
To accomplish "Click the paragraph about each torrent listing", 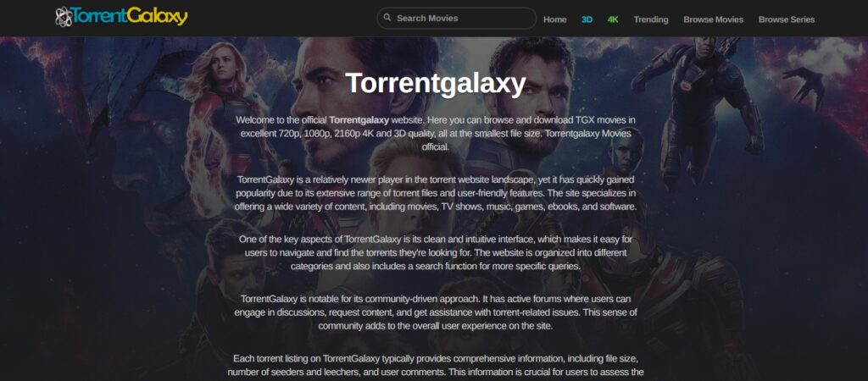I will pyautogui.click(x=435, y=366).
